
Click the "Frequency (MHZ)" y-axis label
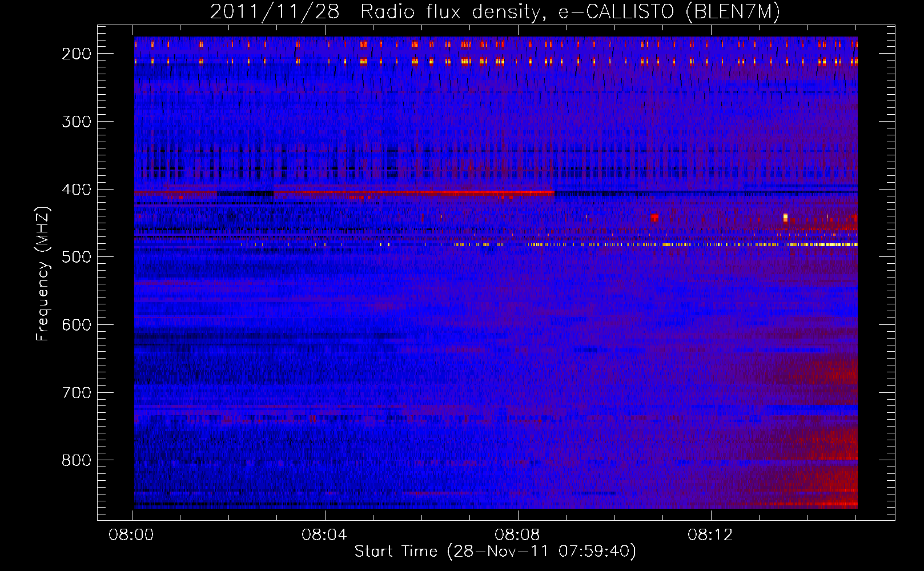coord(43,274)
